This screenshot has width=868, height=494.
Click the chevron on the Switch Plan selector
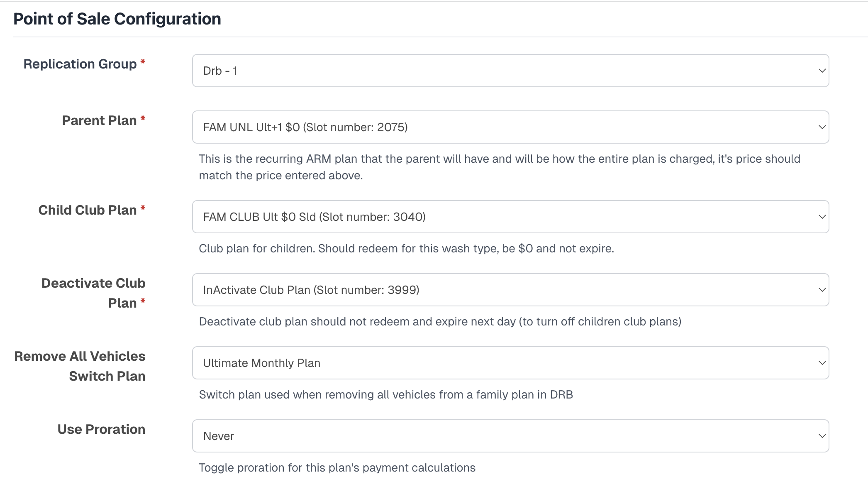click(x=822, y=363)
